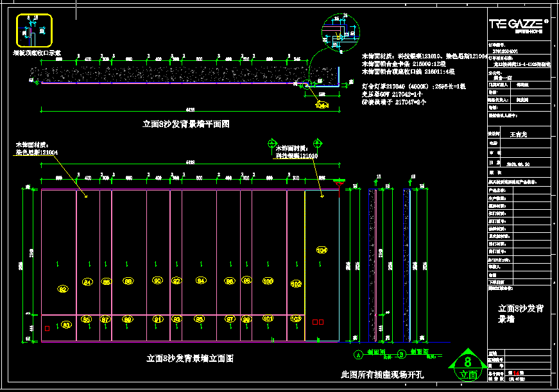The height and width of the screenshot is (392, 559).
Task: Click the green dashed circle detail enlargement
Action: click(x=340, y=33)
